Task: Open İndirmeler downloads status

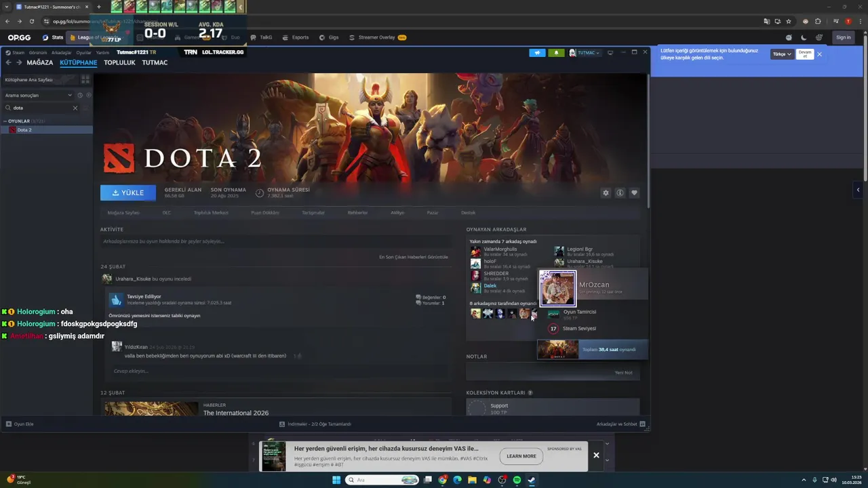Action: click(315, 424)
